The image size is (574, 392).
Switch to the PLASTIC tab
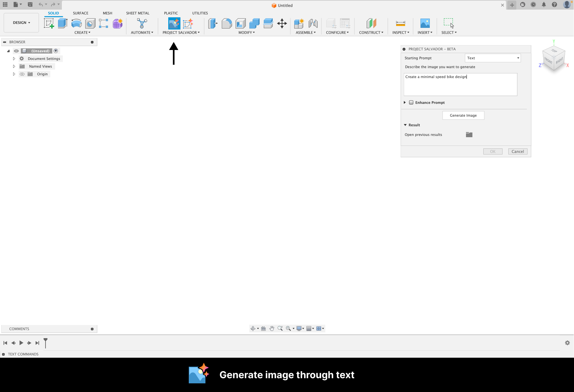tap(171, 13)
